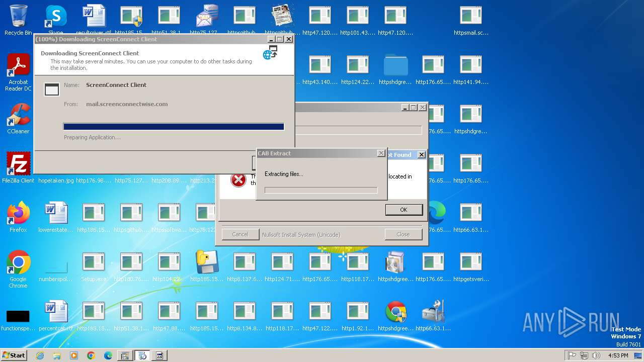The height and width of the screenshot is (362, 644).
Task: Click the Close button in the Nullsoft installer
Action: (403, 234)
